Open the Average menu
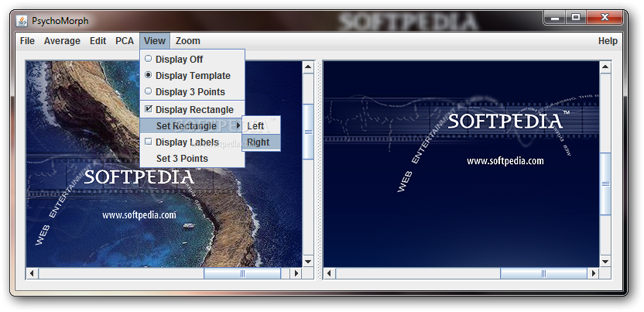The image size is (644, 312). click(x=62, y=41)
